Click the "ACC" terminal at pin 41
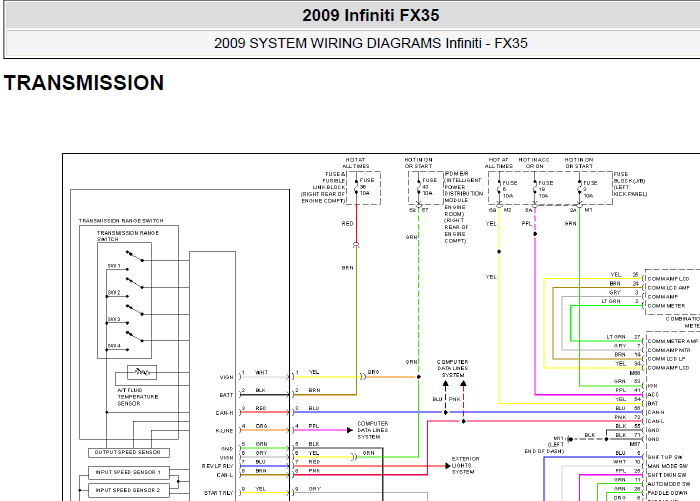The width and height of the screenshot is (700, 501). point(653,395)
